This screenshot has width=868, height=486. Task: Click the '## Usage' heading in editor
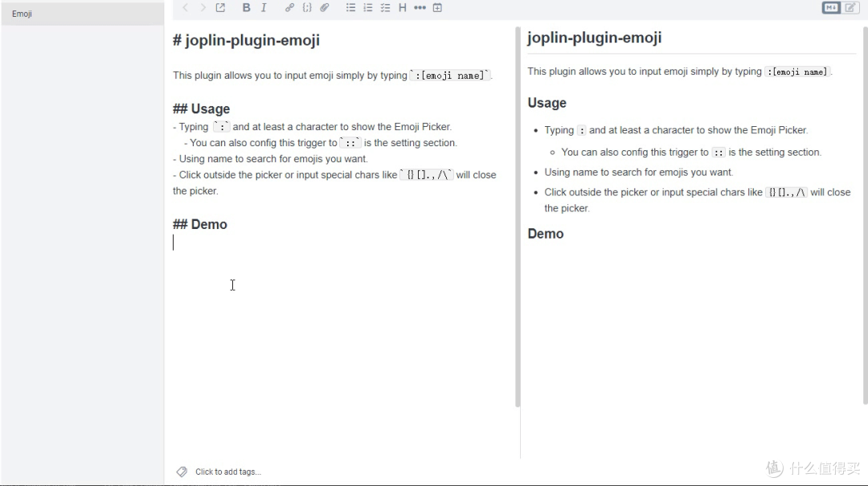[x=201, y=109]
